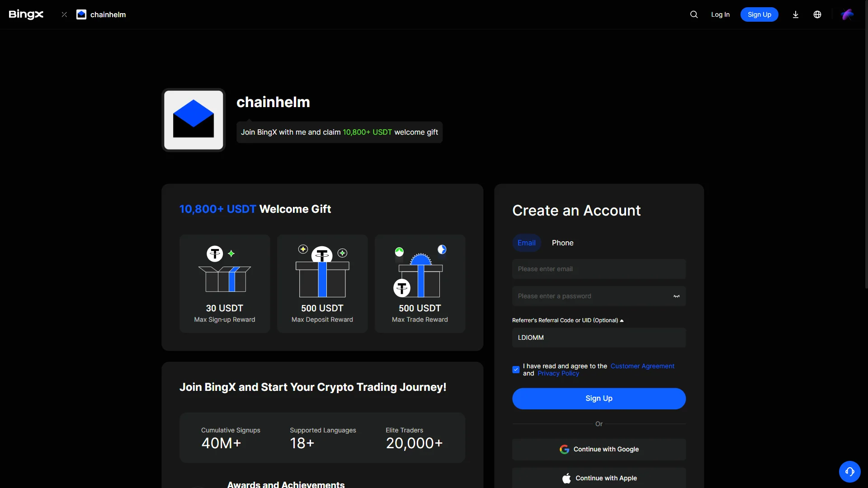
Task: Open the customer support headset bubble
Action: point(850,472)
